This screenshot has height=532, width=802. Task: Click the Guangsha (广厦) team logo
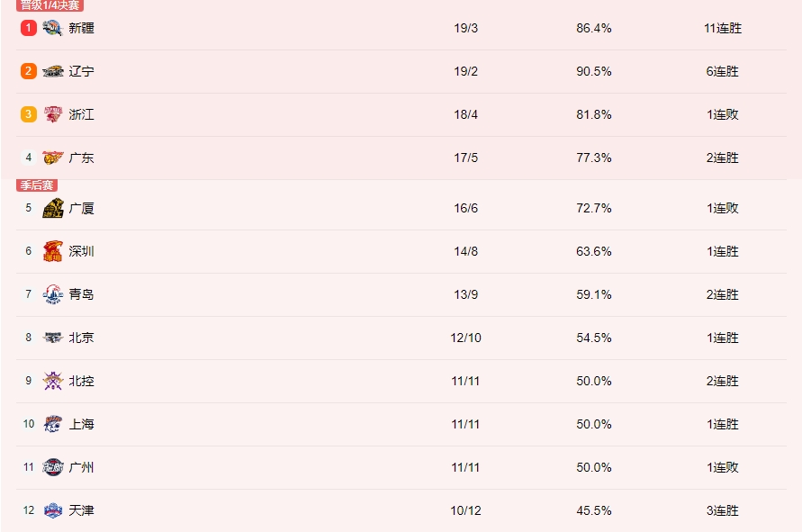pyautogui.click(x=53, y=208)
